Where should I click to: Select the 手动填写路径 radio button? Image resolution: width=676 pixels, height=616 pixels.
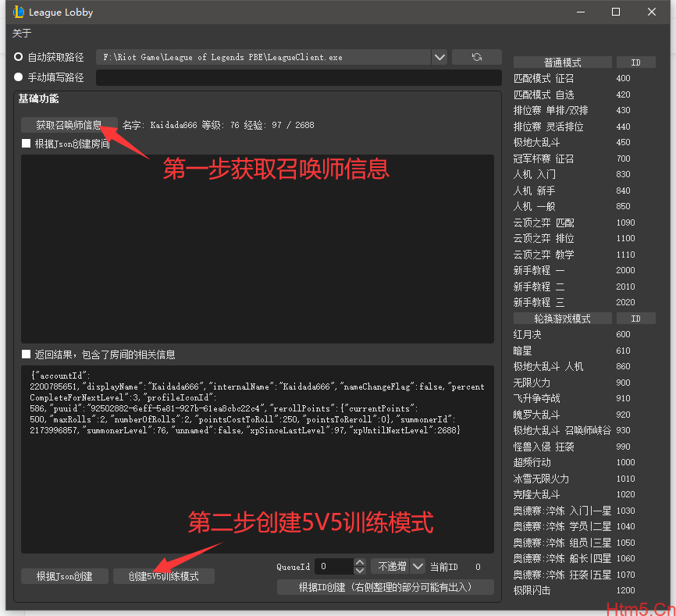(18, 77)
